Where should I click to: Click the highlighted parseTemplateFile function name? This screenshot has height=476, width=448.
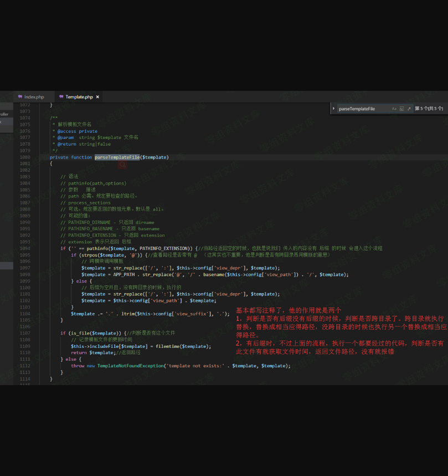[117, 157]
